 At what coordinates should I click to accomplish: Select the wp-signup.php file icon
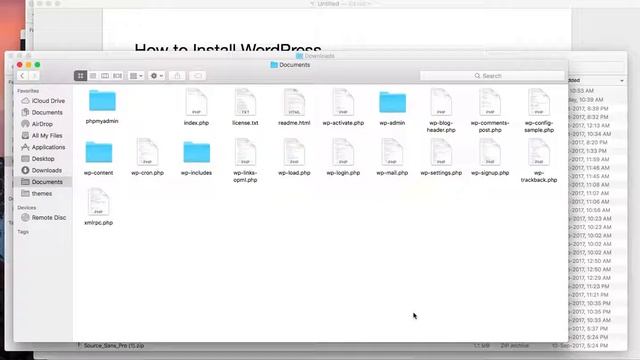pyautogui.click(x=490, y=152)
